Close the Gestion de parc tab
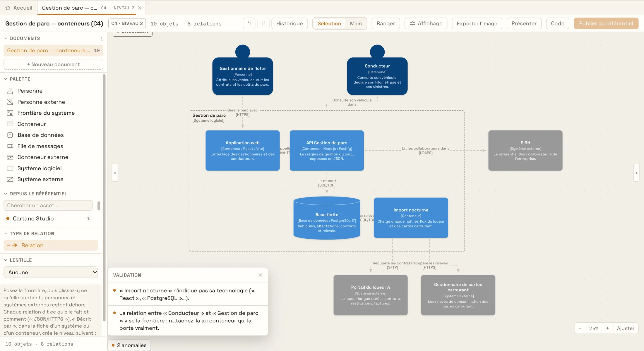The width and height of the screenshot is (644, 351). 140,8
